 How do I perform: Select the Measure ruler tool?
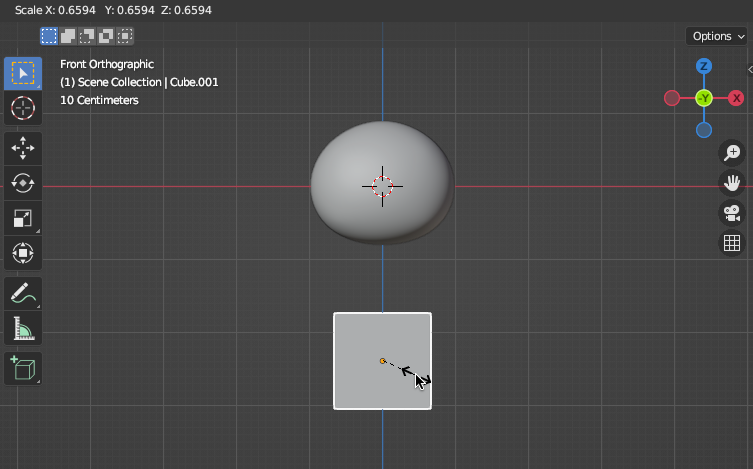point(23,328)
